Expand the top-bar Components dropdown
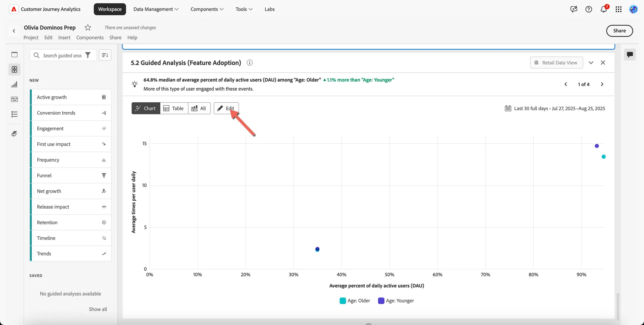The image size is (644, 325). pos(207,9)
